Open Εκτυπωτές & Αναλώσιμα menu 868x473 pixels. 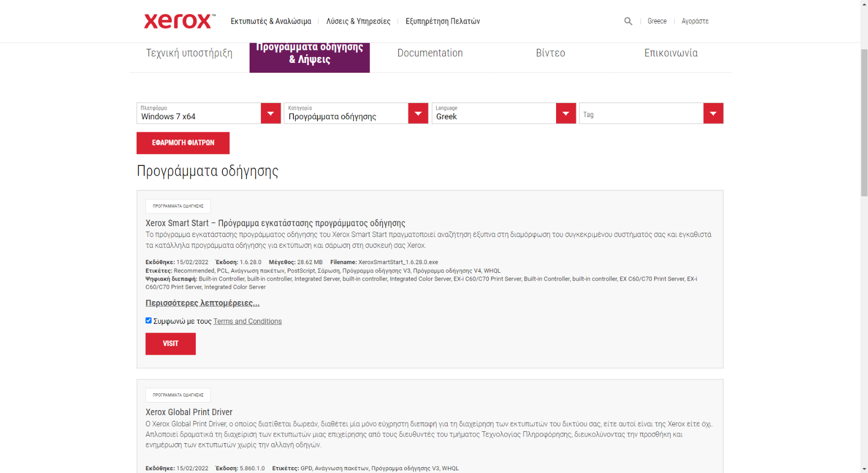[271, 21]
